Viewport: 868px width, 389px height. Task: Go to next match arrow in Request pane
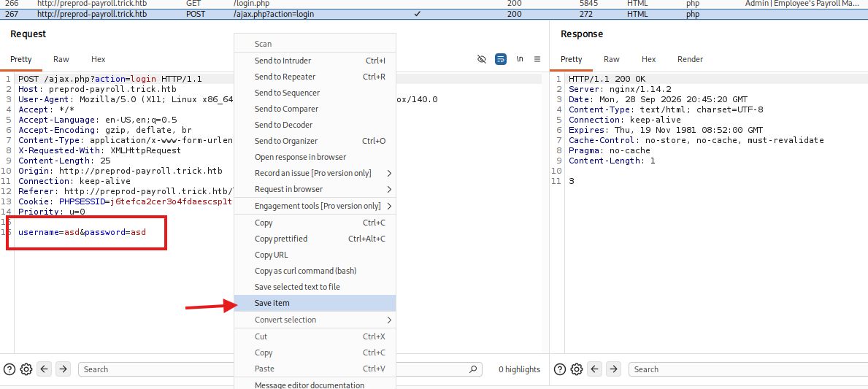pyautogui.click(x=63, y=369)
